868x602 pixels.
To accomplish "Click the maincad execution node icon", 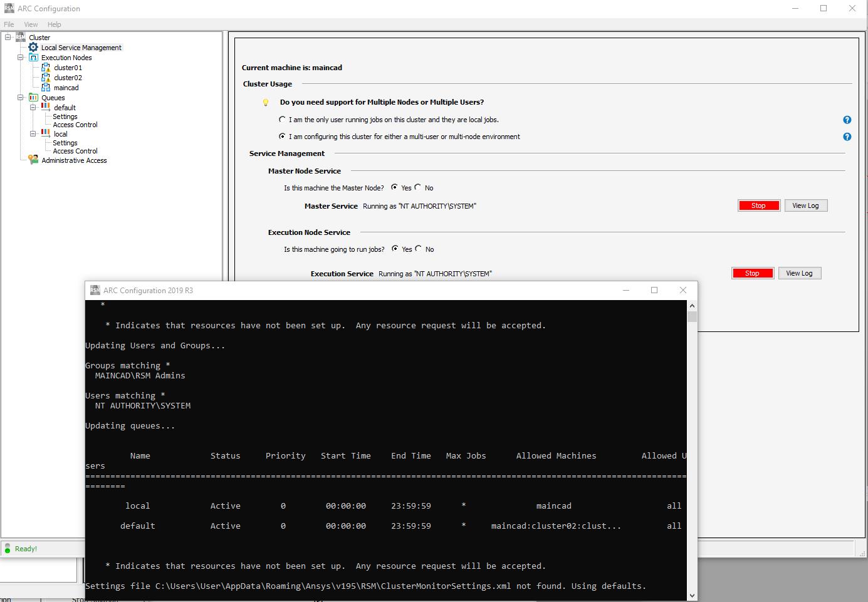I will (x=46, y=87).
